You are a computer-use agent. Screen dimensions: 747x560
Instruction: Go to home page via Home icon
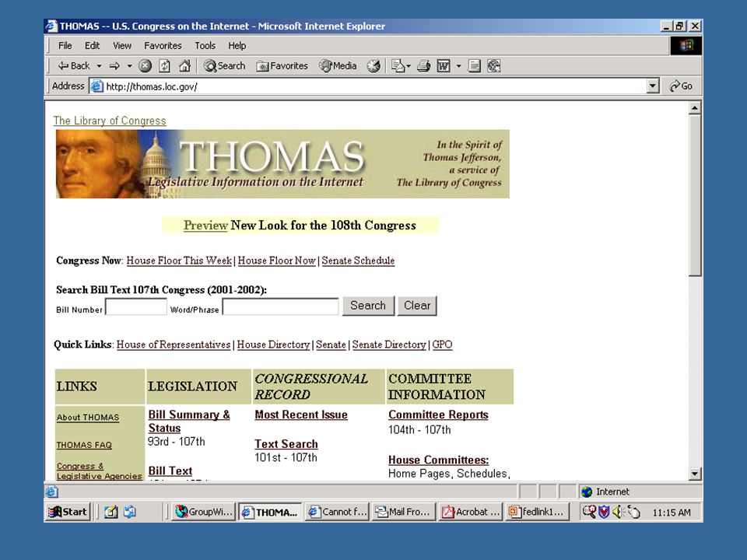185,65
